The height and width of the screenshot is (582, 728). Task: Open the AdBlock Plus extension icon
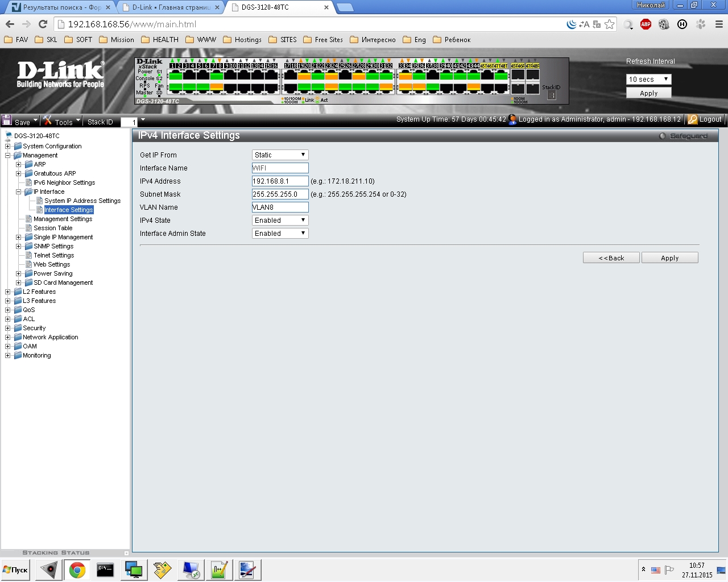(646, 24)
